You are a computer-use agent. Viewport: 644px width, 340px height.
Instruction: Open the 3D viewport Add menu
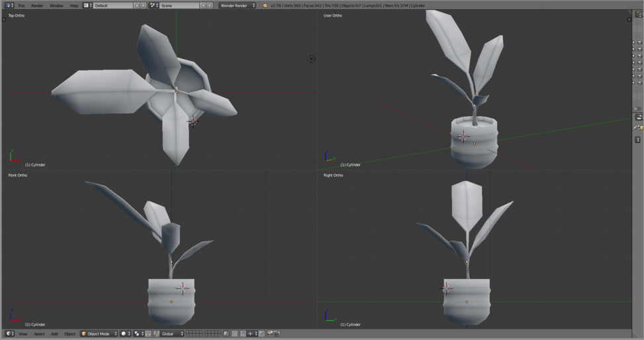click(54, 334)
